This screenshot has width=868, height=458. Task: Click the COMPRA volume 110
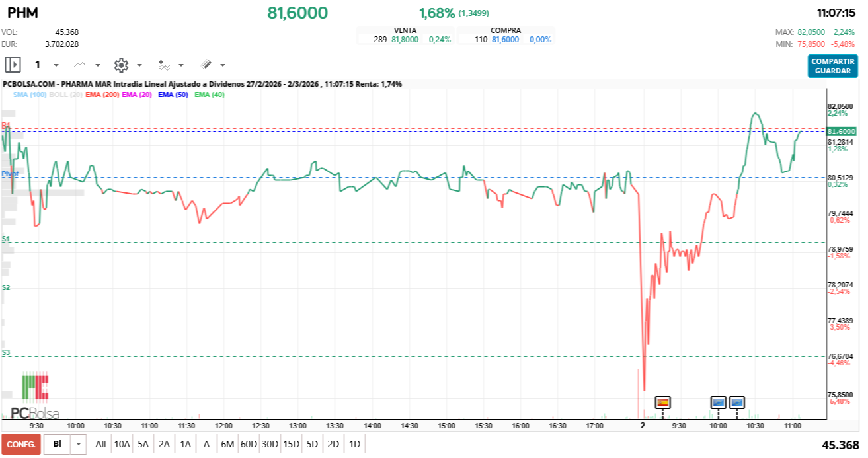(x=481, y=40)
